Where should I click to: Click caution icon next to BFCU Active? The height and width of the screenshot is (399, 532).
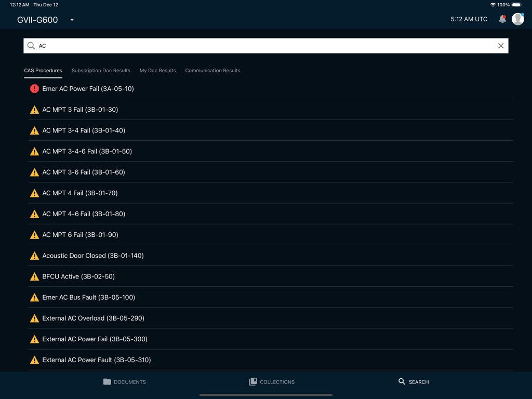[34, 276]
